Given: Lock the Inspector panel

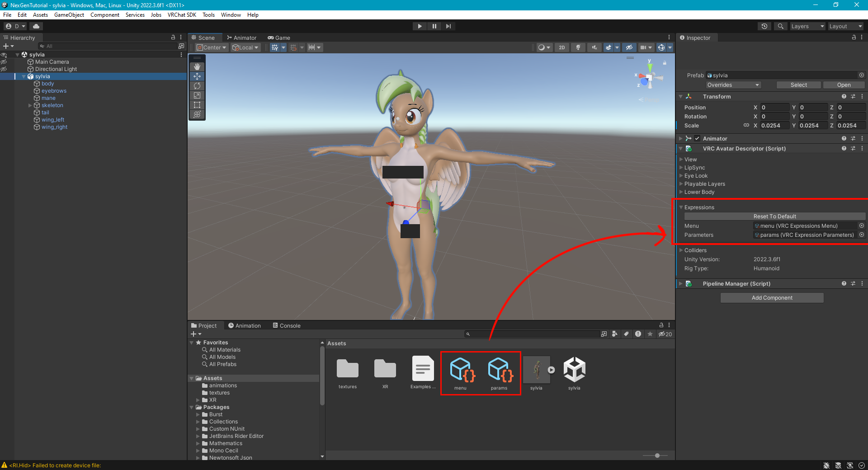Looking at the screenshot, I should [x=854, y=38].
